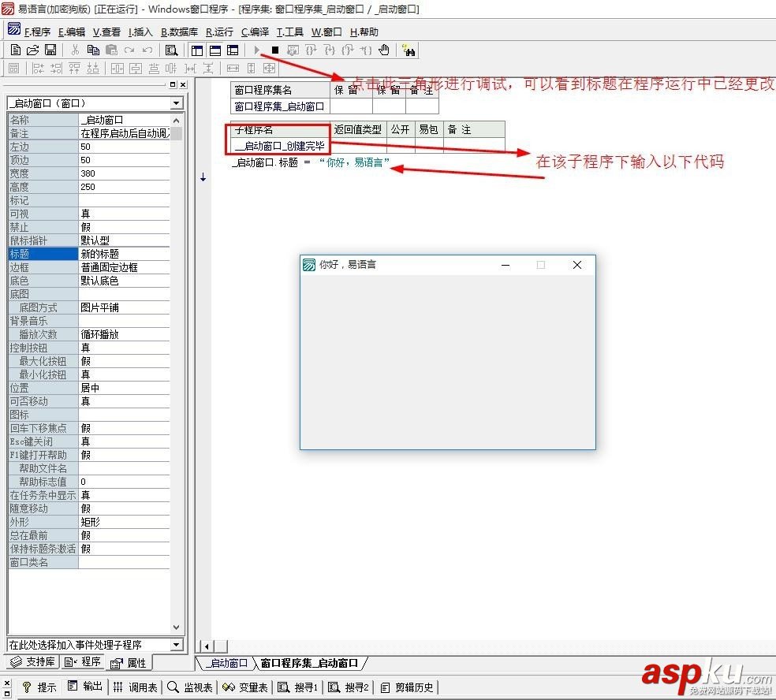Click the redo arrow icon
The image size is (776, 700).
[x=129, y=50]
